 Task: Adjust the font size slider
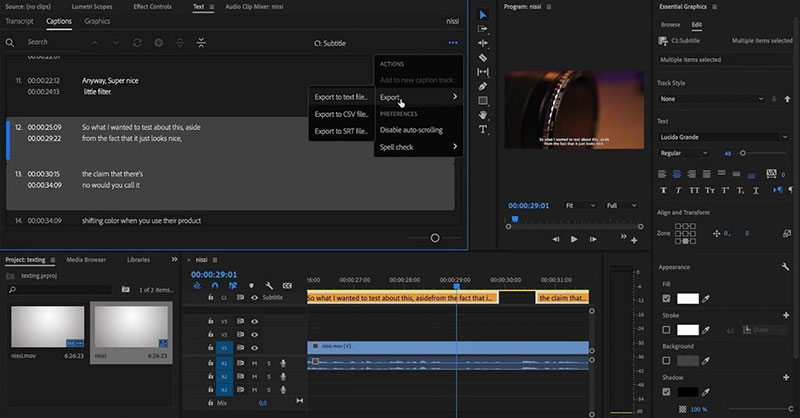click(x=743, y=153)
